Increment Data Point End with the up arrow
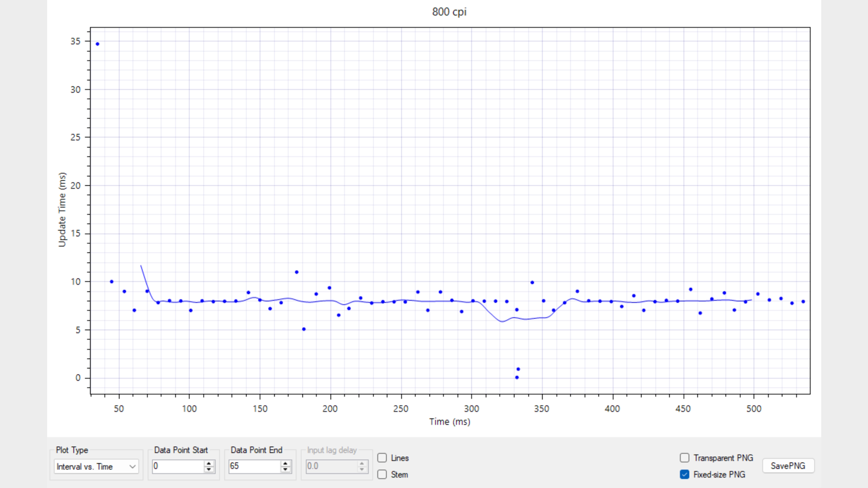Screen dimensions: 868x488 point(285,464)
